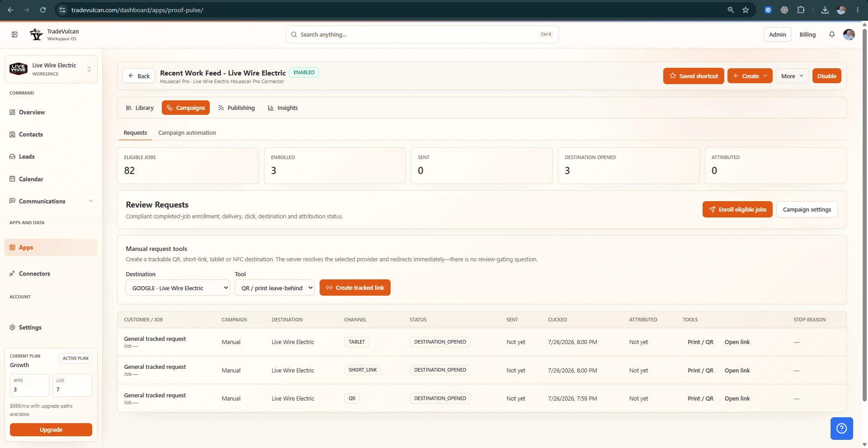This screenshot has width=868, height=448.
Task: Click Print / QR for TABLET row
Action: click(700, 342)
